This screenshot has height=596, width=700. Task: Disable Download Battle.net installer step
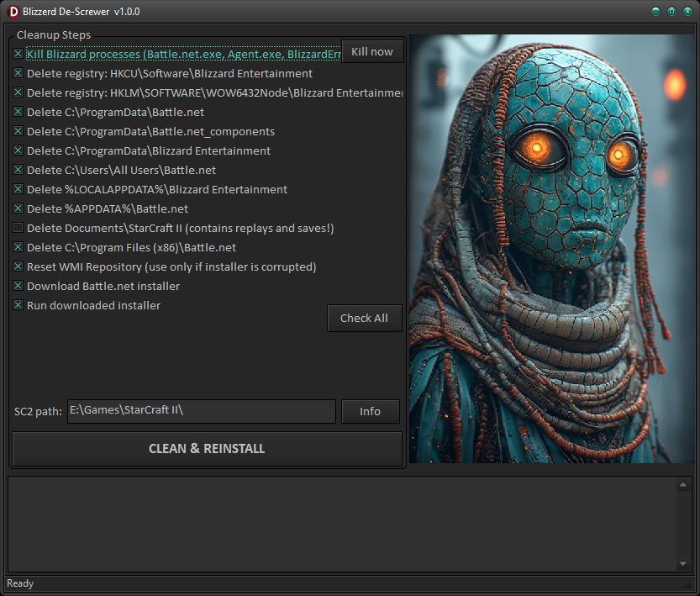[x=18, y=287]
